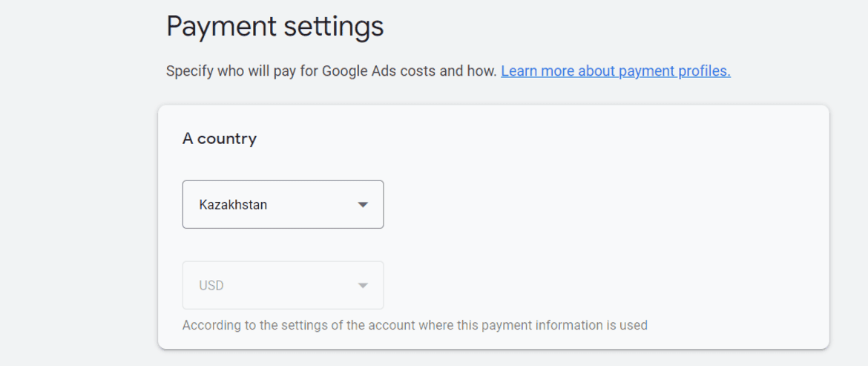
Task: Click the USD dropdown arrow icon
Action: pyautogui.click(x=363, y=286)
